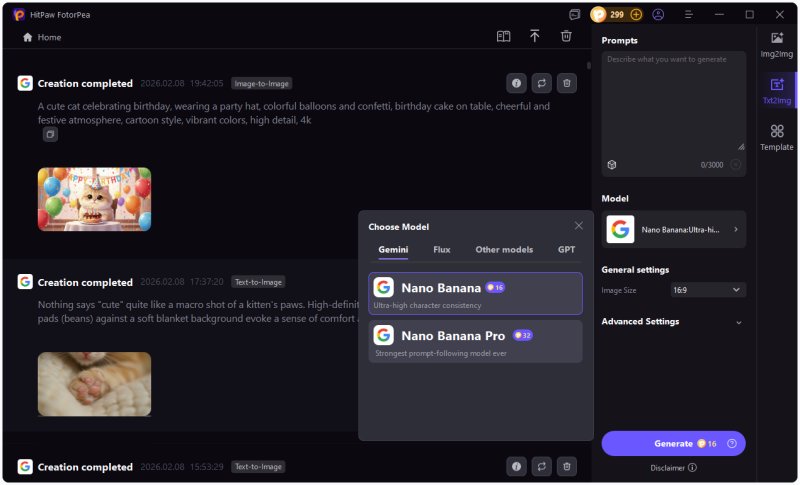800x485 pixels.
Task: Open the Img2Img sidebar panel
Action: coord(777,44)
